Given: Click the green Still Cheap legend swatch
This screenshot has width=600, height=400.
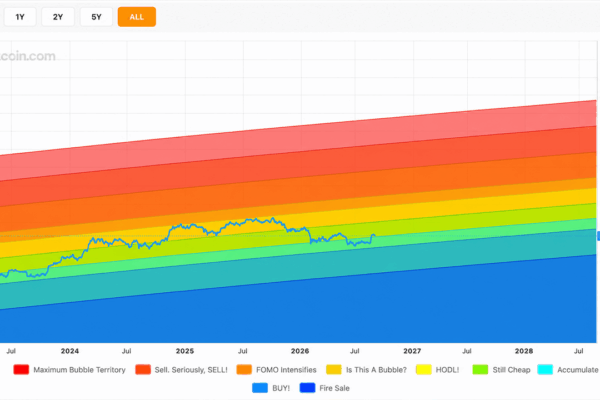Looking at the screenshot, I should point(480,369).
